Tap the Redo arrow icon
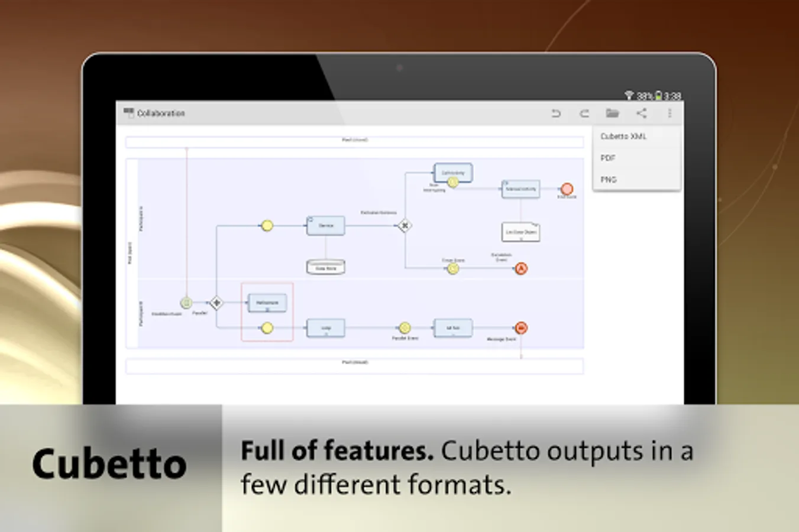The image size is (799, 532). point(584,113)
